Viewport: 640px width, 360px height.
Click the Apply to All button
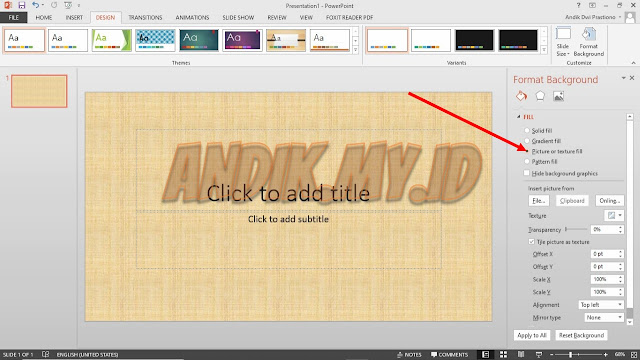pos(532,335)
